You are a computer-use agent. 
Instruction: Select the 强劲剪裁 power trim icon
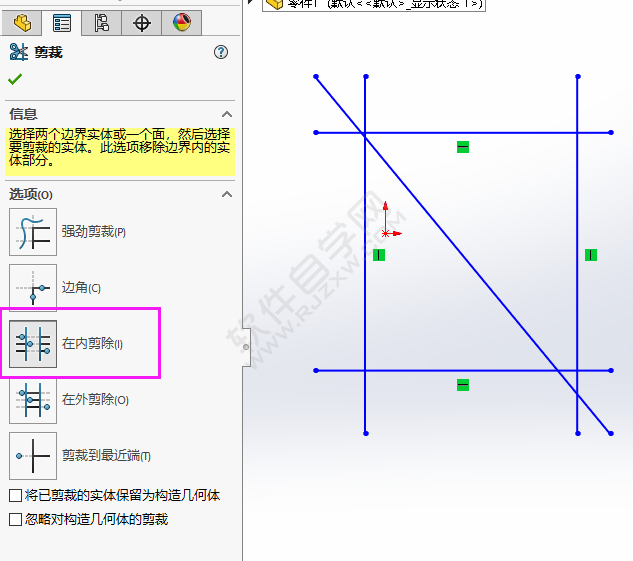pos(33,232)
